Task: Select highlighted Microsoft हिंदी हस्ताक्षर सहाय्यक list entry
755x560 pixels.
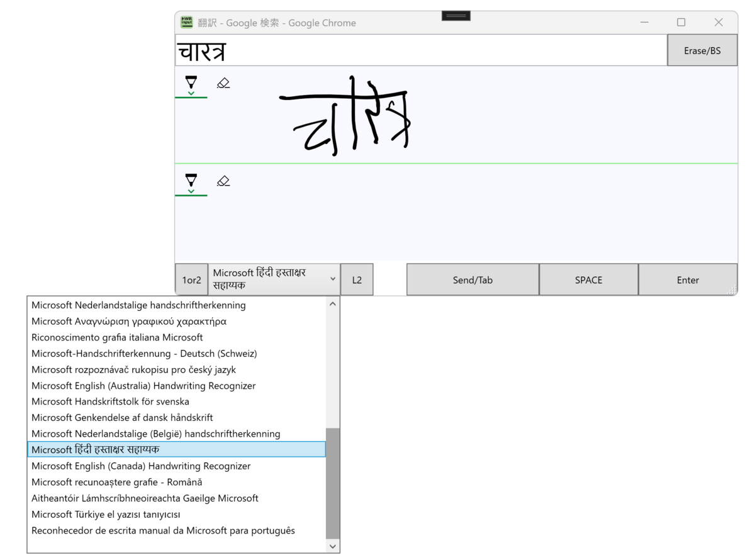Action: coord(176,449)
